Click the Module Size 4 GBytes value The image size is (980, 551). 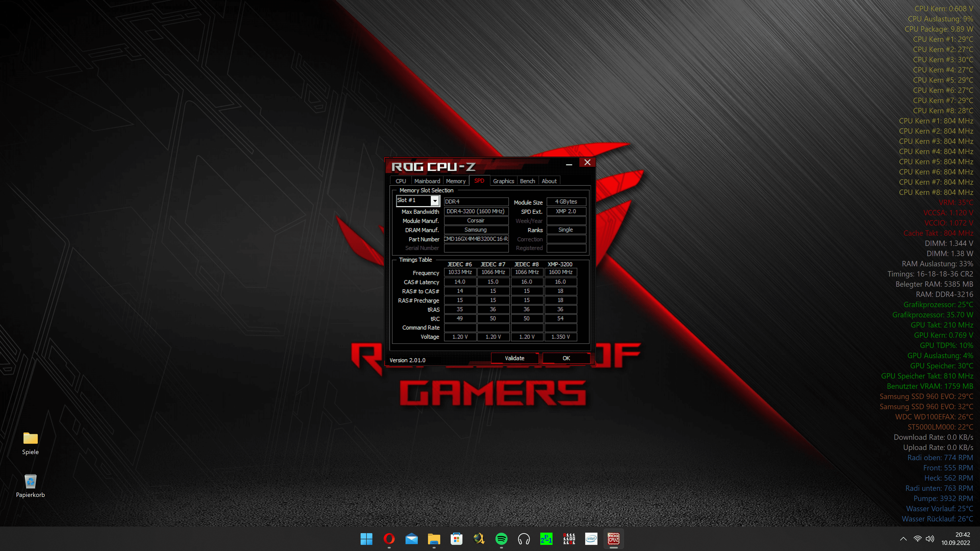(566, 202)
